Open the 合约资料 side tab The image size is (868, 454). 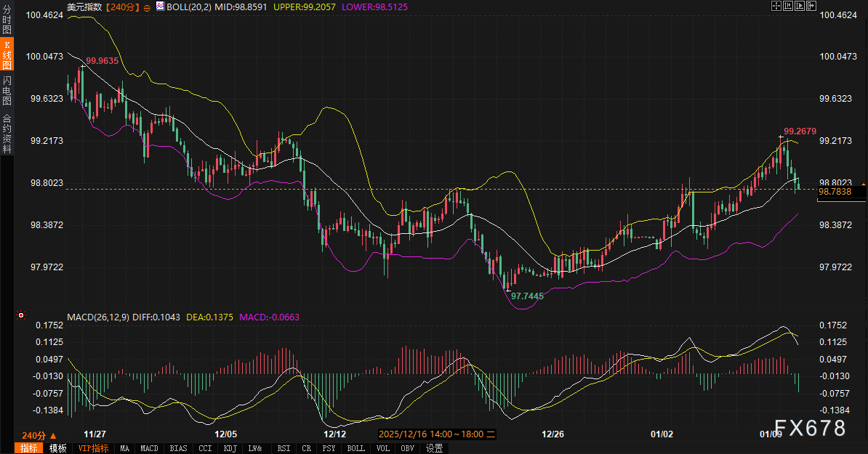pyautogui.click(x=7, y=134)
